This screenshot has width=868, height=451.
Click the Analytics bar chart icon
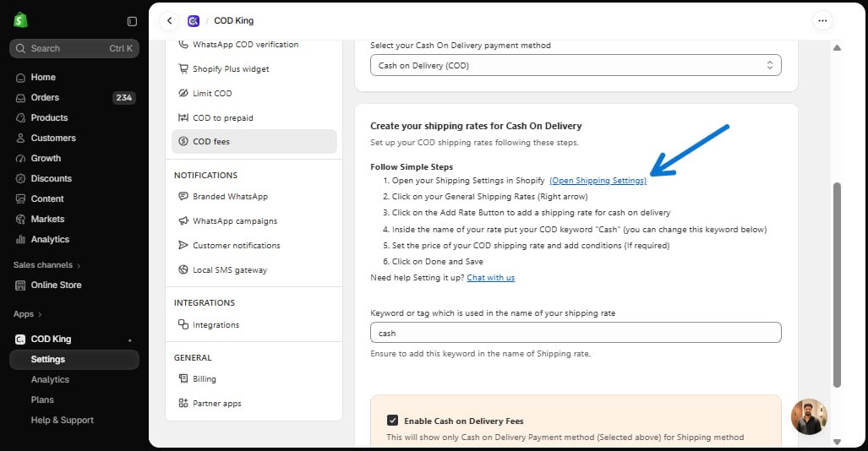[20, 240]
